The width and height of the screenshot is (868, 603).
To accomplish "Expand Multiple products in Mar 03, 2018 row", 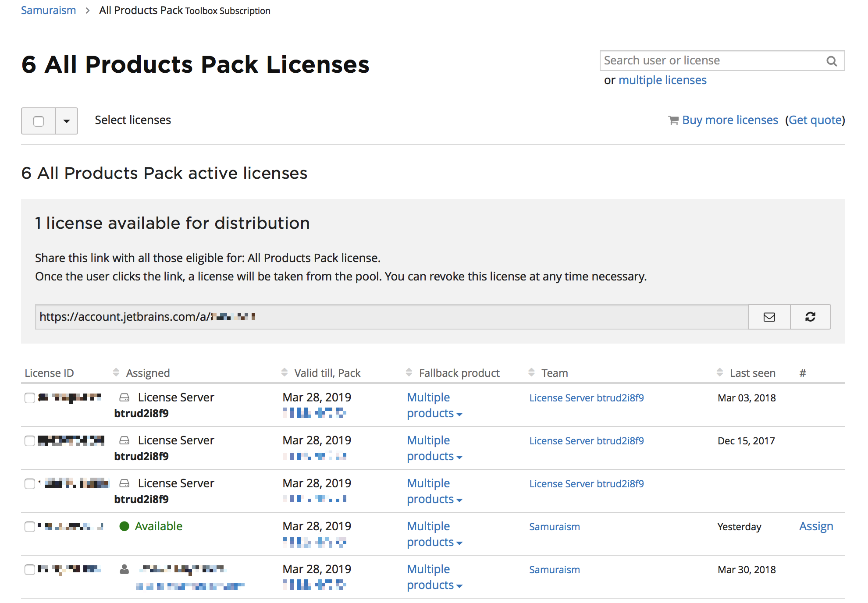I will [434, 405].
